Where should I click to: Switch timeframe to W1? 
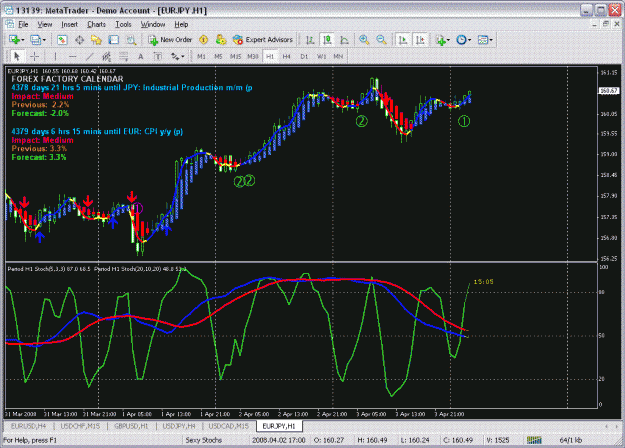tap(321, 56)
